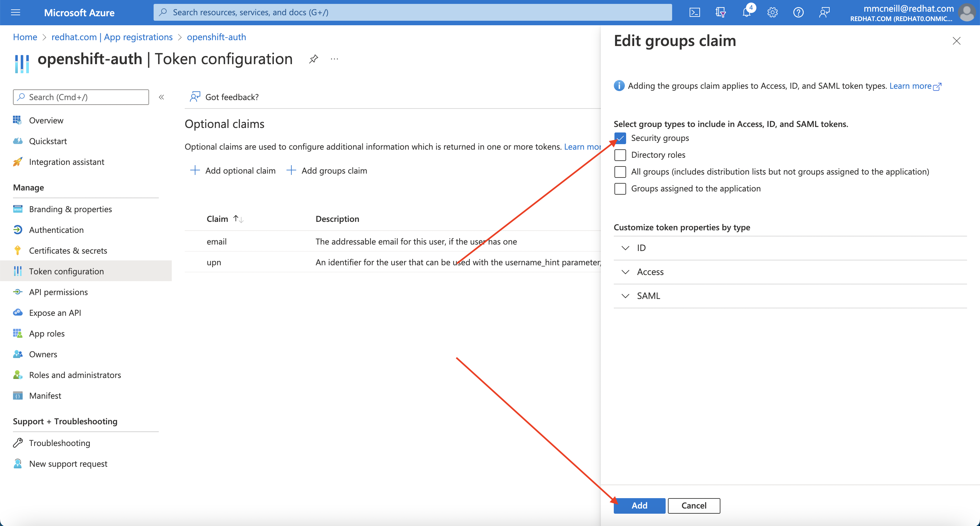Open the help question mark menu

coord(798,12)
